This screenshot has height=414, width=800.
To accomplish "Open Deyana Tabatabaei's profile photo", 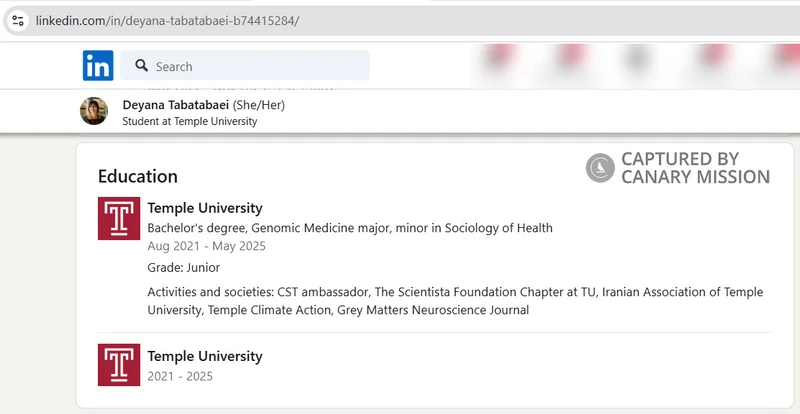I will click(x=94, y=111).
